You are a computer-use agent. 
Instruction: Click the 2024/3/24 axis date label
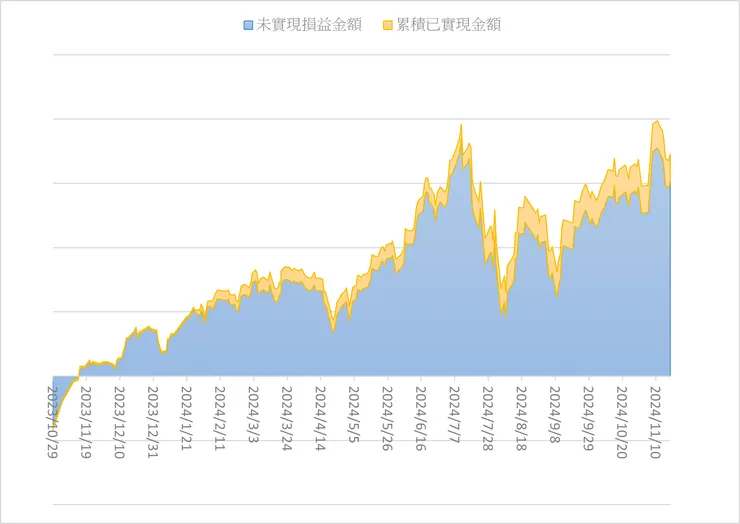287,419
